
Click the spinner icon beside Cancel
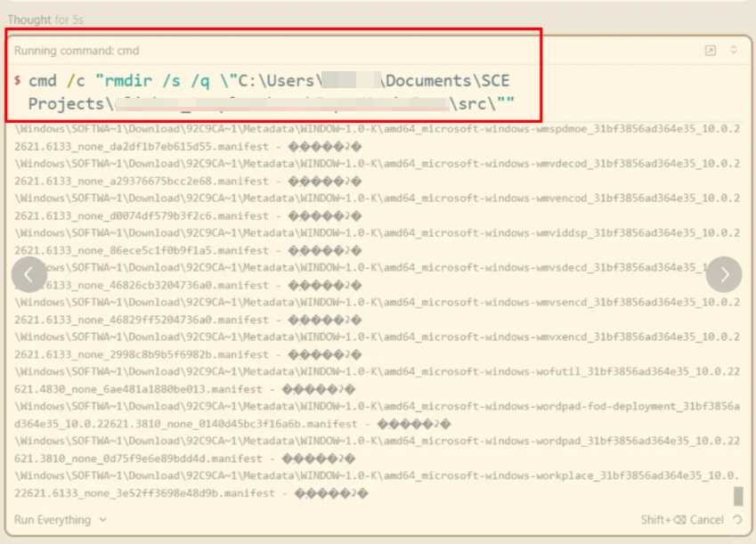[737, 519]
